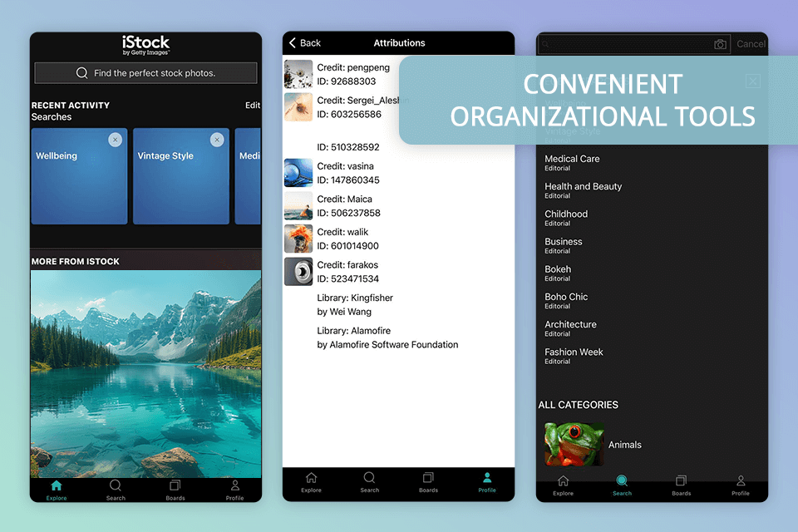The image size is (798, 532).
Task: Click the iStock by Getty Images logo
Action: click(x=145, y=45)
